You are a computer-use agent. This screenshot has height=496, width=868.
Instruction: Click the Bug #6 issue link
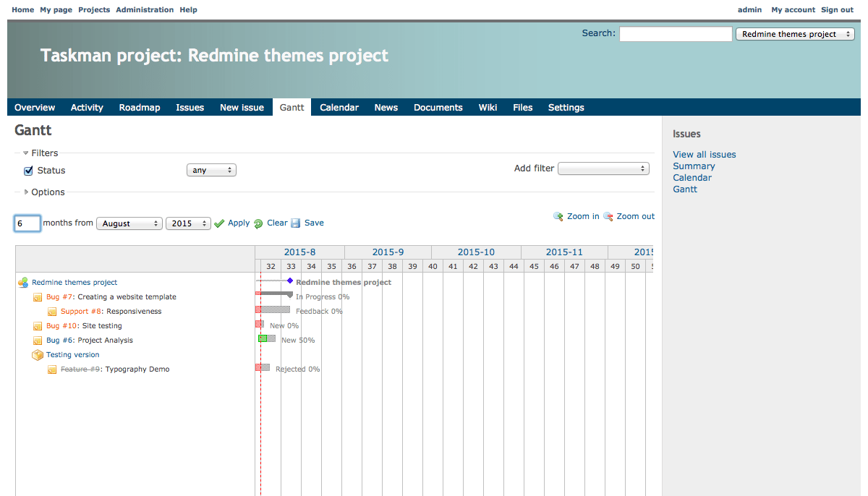[x=60, y=341]
